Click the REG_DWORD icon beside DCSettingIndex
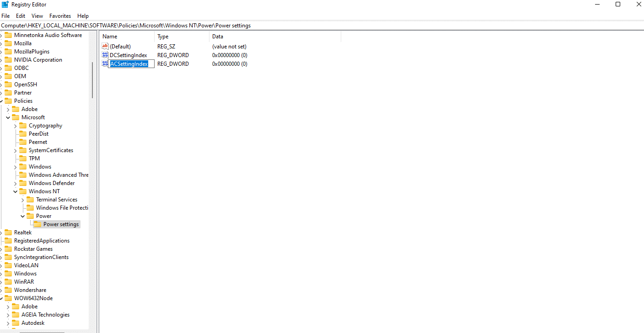Viewport: 644px width, 333px height. [105, 55]
